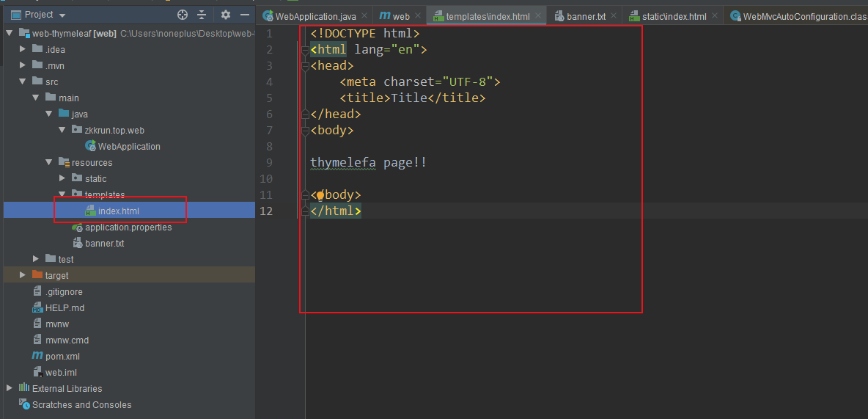Collapse the main folder arrow
Viewport: 868px width, 419px height.
(35, 98)
